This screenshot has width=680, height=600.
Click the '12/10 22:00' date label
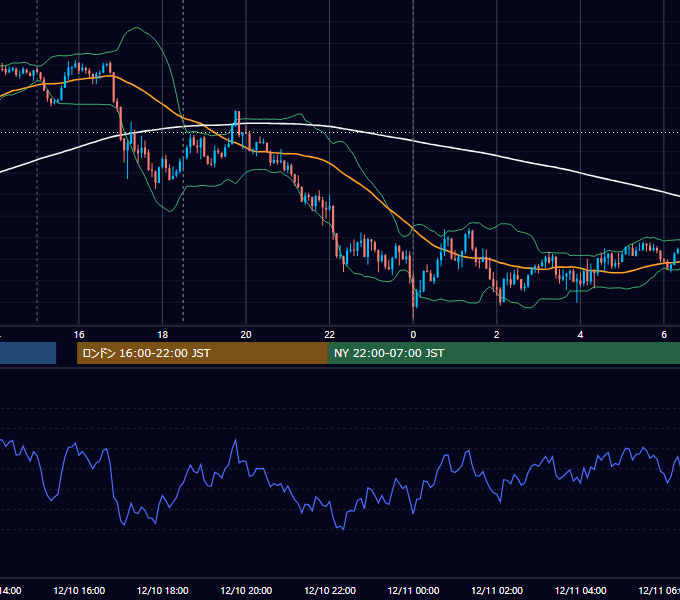[x=330, y=590]
